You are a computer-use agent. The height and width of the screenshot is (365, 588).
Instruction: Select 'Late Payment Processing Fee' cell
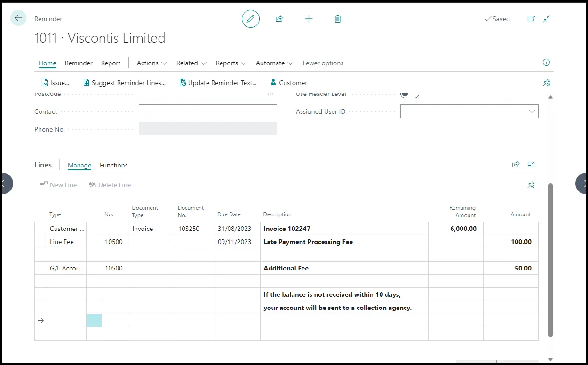click(344, 242)
